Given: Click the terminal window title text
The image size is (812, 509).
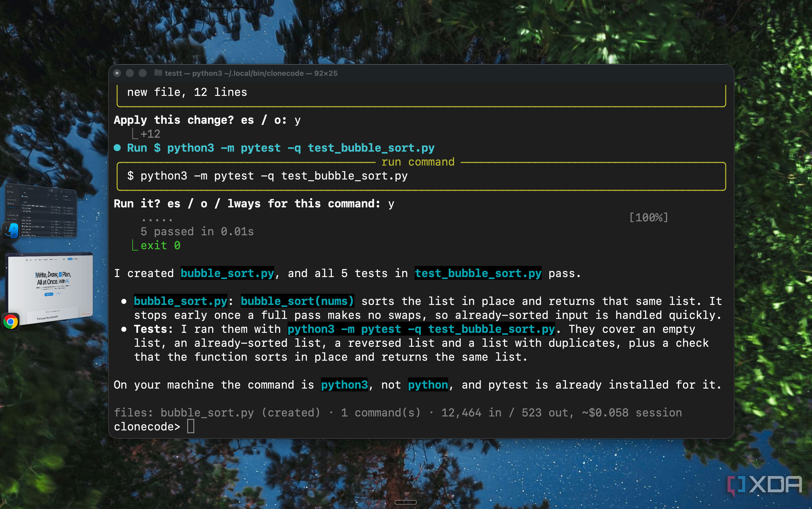Looking at the screenshot, I should point(251,73).
